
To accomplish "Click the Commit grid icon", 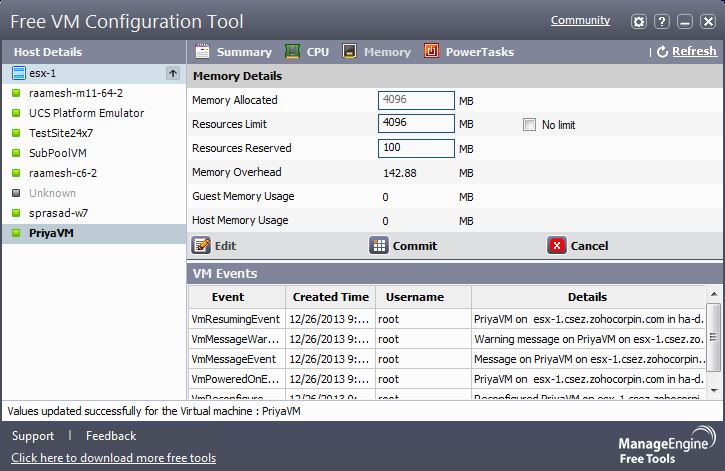I will pos(379,245).
